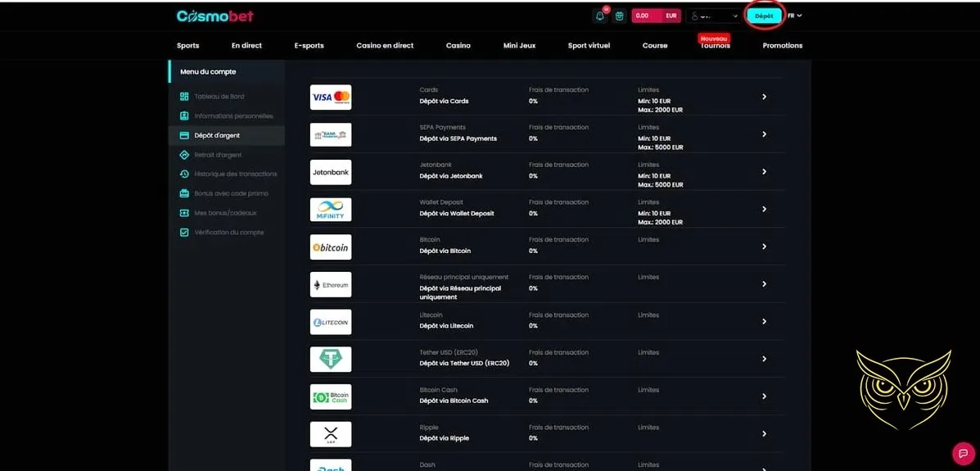Click the cyan Dépôt button
Screen dimensions: 980x471
765,16
